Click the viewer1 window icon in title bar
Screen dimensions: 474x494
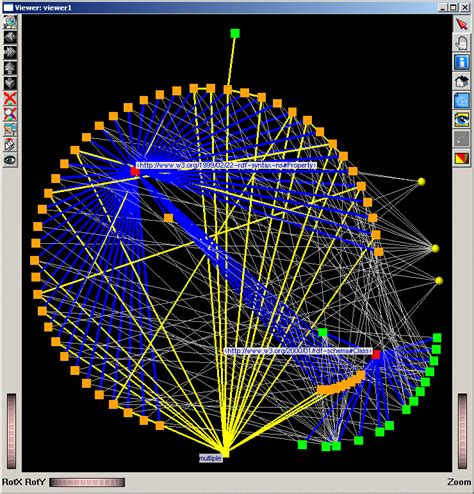coord(8,7)
